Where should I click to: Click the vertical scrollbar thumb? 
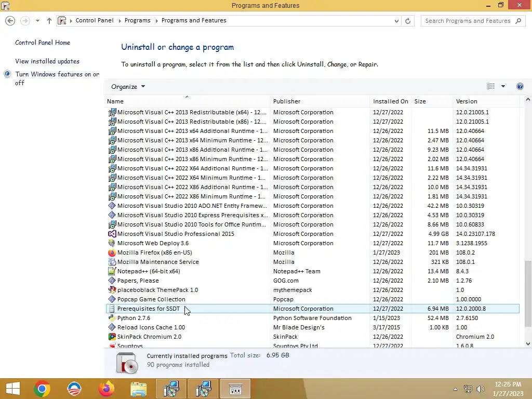pos(528,294)
